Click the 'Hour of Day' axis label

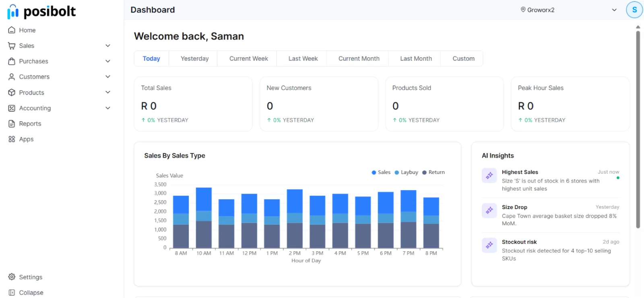tap(306, 261)
